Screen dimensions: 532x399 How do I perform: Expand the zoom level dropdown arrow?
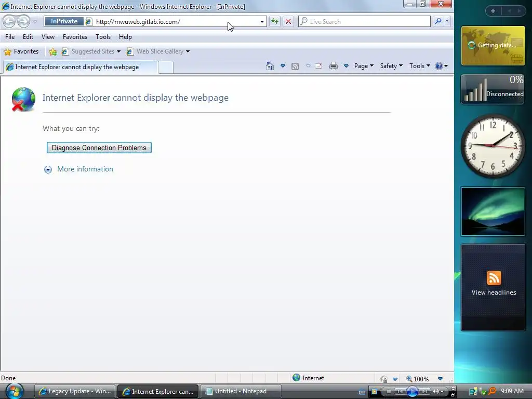click(x=440, y=379)
